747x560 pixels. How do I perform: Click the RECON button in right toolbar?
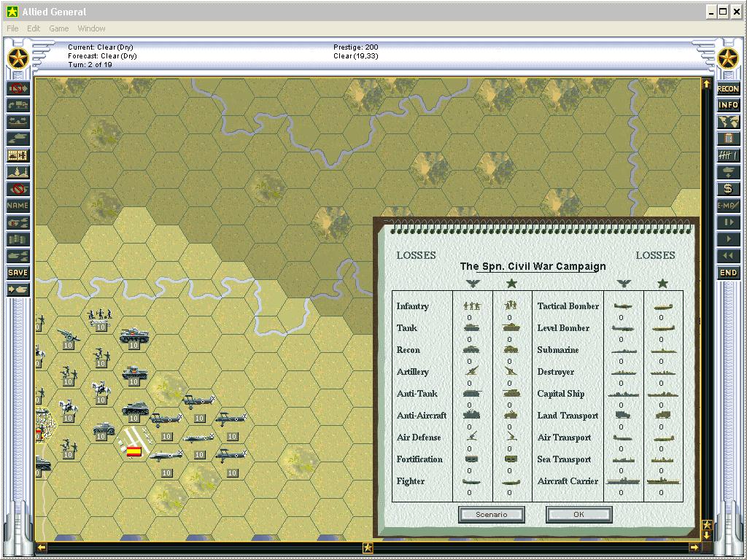coord(728,89)
